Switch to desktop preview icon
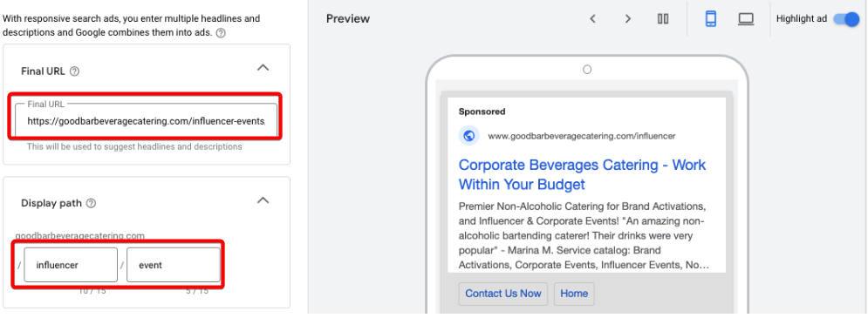This screenshot has width=868, height=318. (746, 19)
